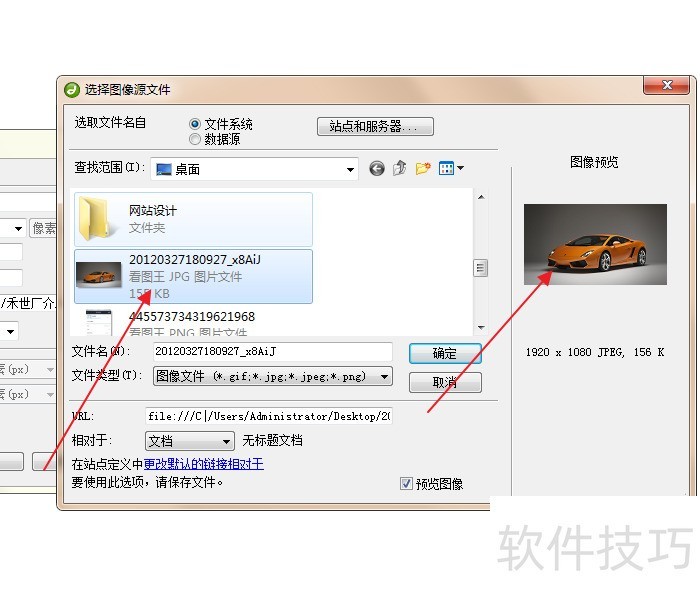Viewport: 700px width, 600px height.
Task: Click the file list scrollbar handle
Action: click(480, 268)
